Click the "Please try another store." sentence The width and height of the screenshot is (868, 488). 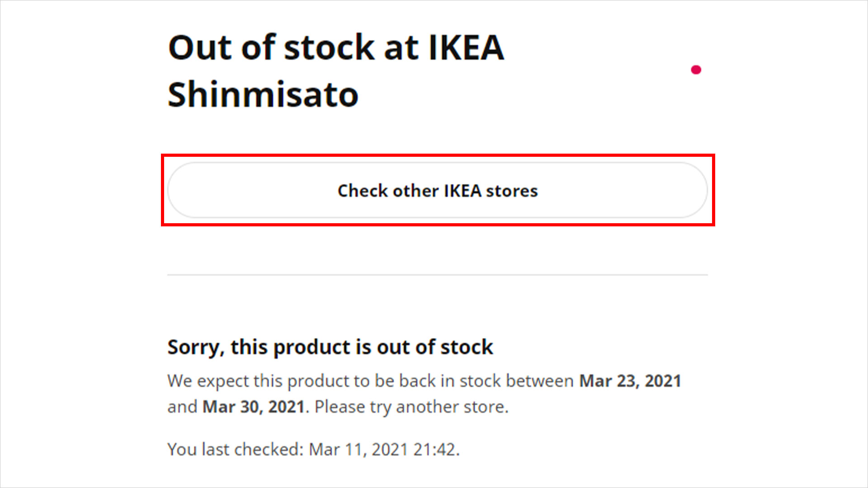pyautogui.click(x=411, y=407)
